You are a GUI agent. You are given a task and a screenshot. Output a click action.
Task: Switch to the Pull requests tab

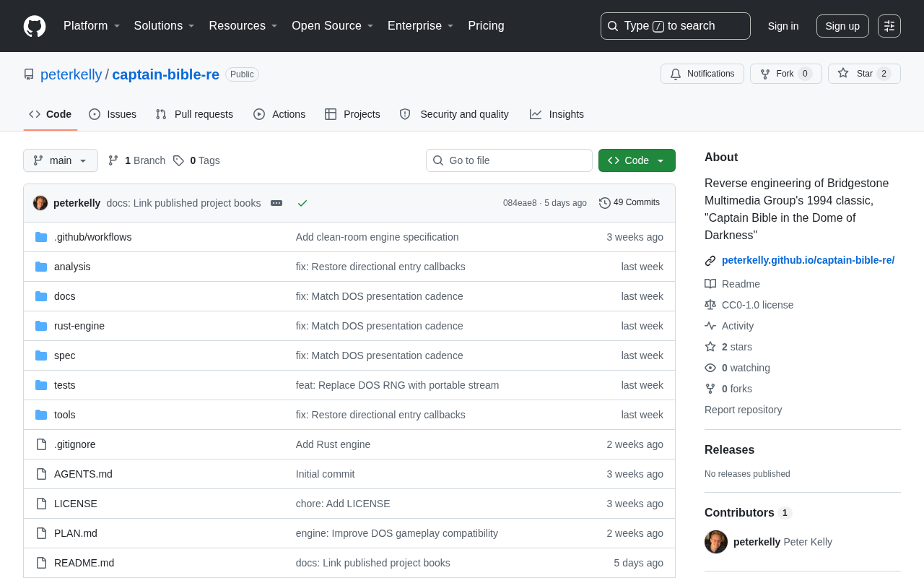(x=194, y=114)
